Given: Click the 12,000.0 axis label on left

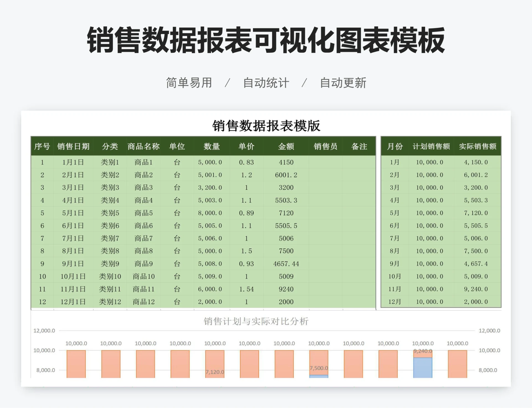Looking at the screenshot, I should (44, 331).
